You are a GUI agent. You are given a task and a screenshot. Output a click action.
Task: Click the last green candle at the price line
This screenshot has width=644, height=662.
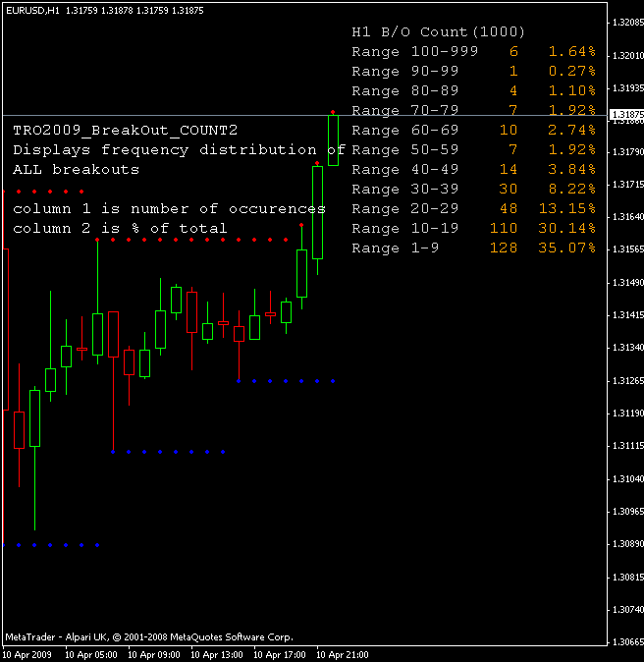333,140
